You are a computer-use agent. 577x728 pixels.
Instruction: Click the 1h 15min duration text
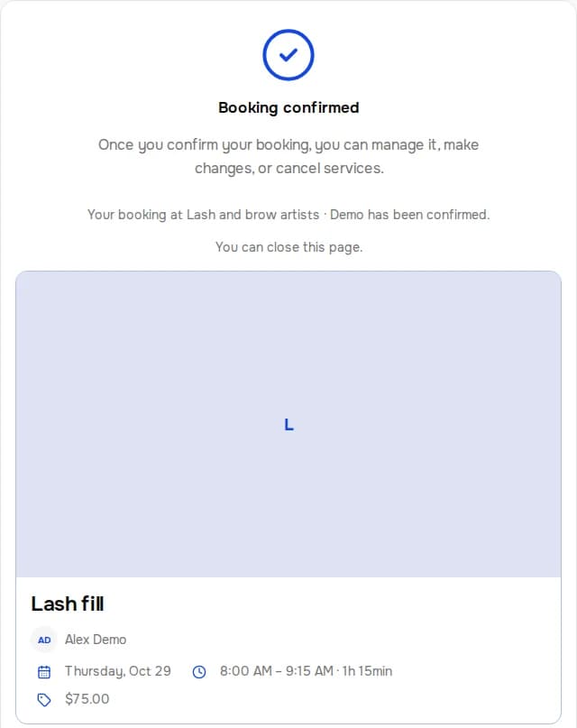[367, 671]
